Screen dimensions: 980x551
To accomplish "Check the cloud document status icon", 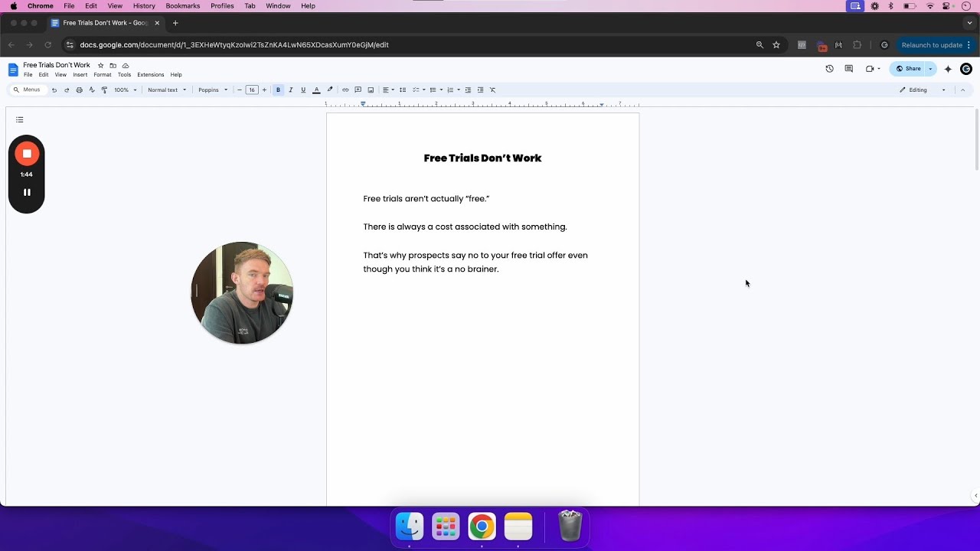I will pyautogui.click(x=126, y=66).
